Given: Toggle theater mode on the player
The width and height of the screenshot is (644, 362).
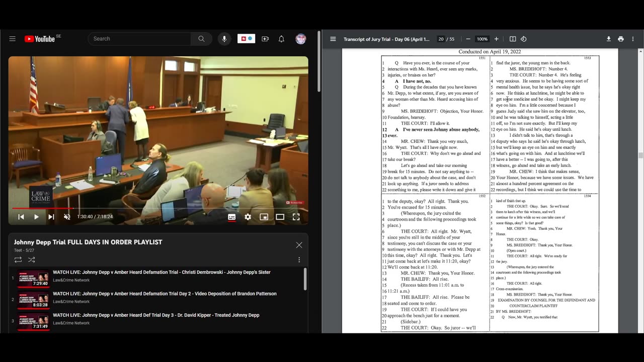Looking at the screenshot, I should tap(280, 217).
